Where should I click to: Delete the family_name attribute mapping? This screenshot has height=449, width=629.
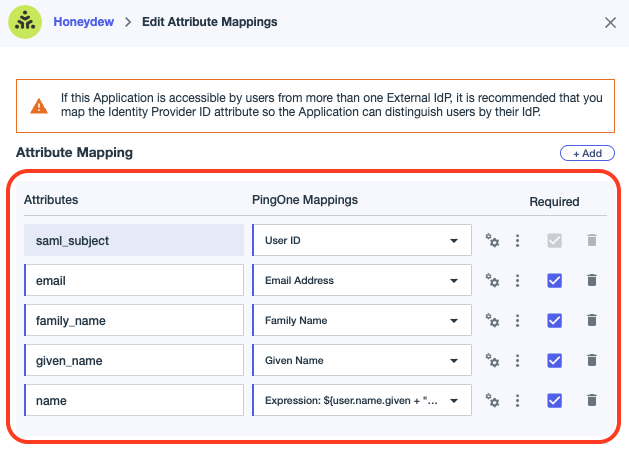[592, 320]
